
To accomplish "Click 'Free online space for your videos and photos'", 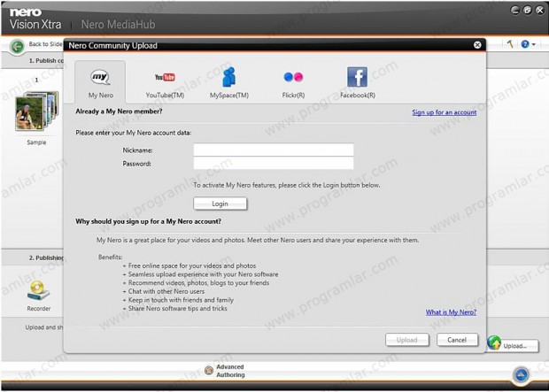I will click(x=192, y=265).
